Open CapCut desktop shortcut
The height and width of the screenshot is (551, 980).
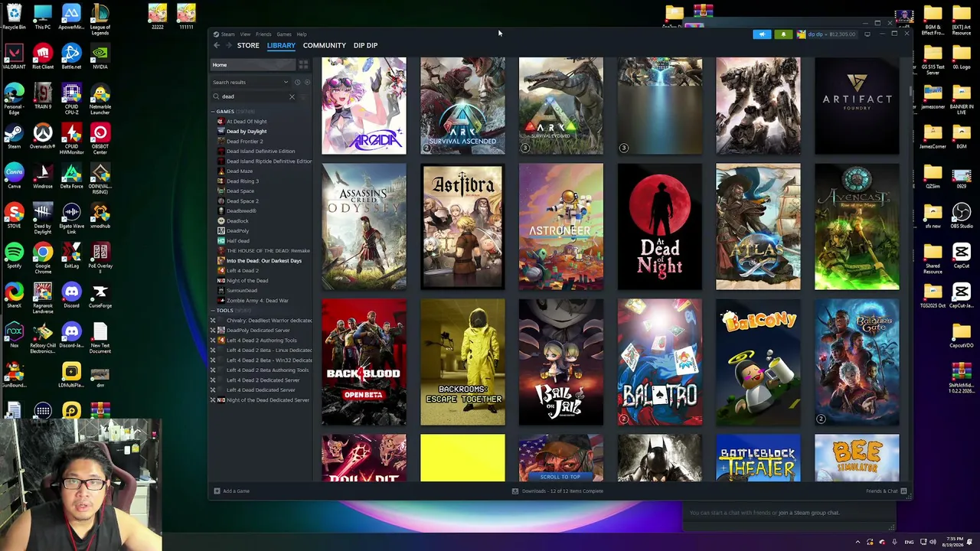(x=962, y=256)
